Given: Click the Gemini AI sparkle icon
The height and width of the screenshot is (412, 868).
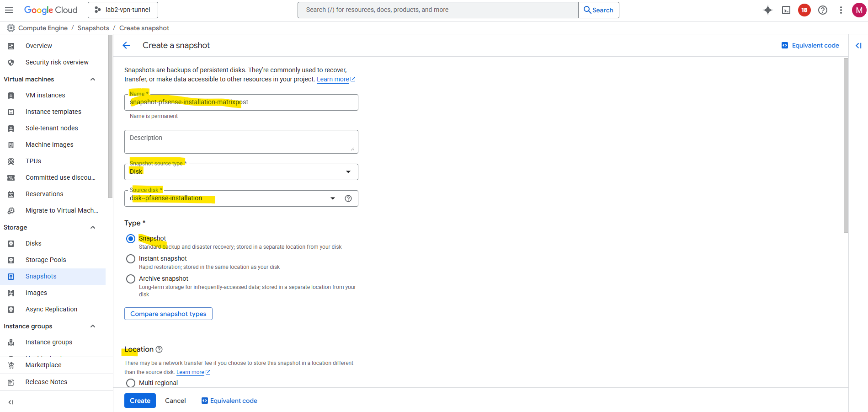Looking at the screenshot, I should click(x=767, y=10).
